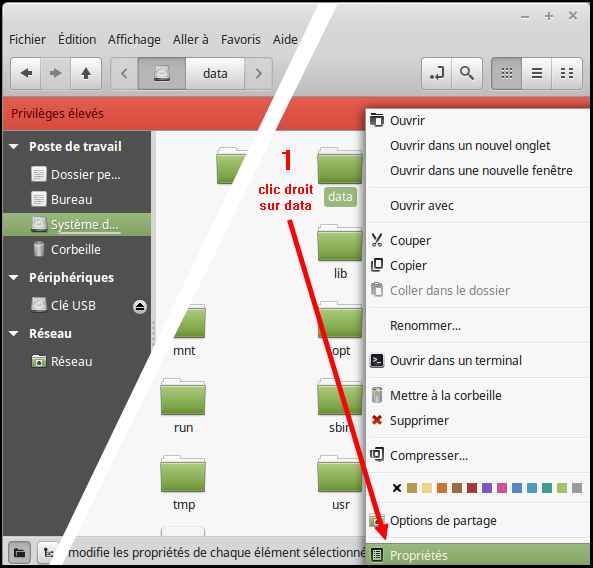Image resolution: width=593 pixels, height=568 pixels.
Task: Choose Copier in the context menu
Action: [x=478, y=265]
